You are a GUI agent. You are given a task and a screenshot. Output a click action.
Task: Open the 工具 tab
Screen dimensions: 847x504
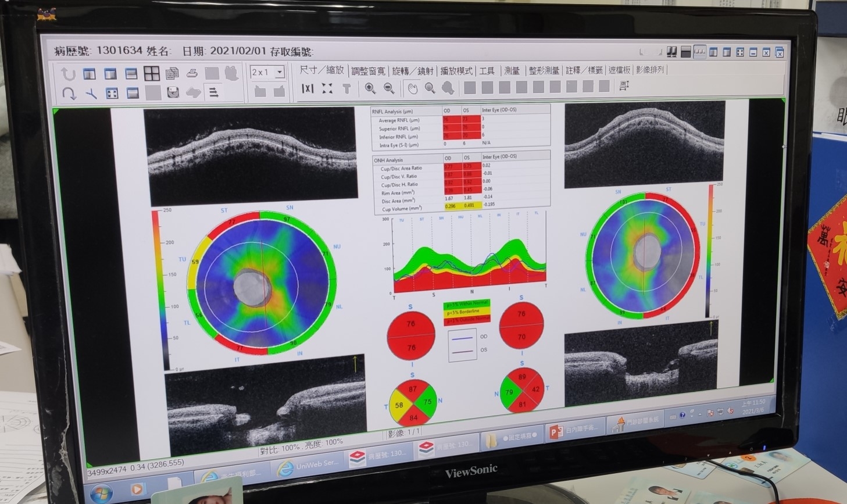point(487,71)
